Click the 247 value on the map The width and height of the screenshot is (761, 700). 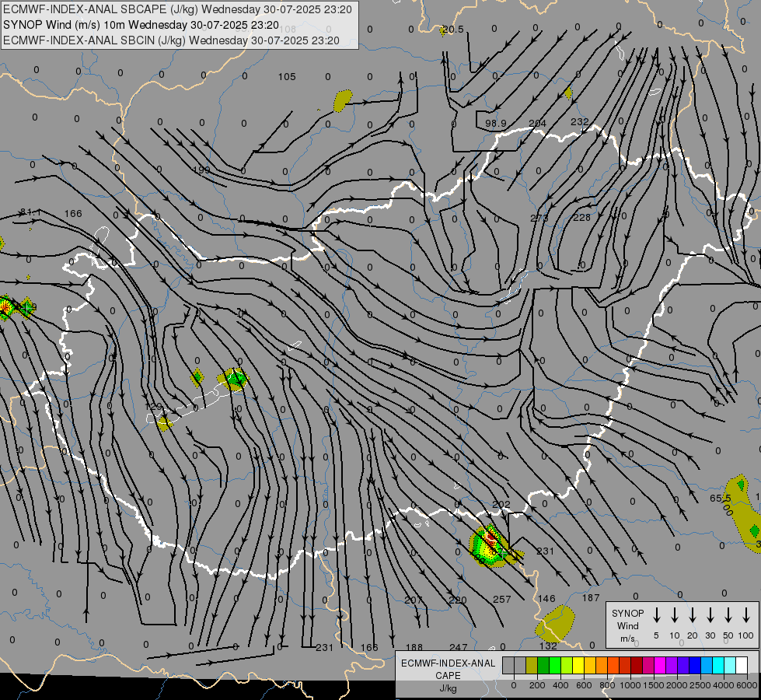pyautogui.click(x=459, y=647)
